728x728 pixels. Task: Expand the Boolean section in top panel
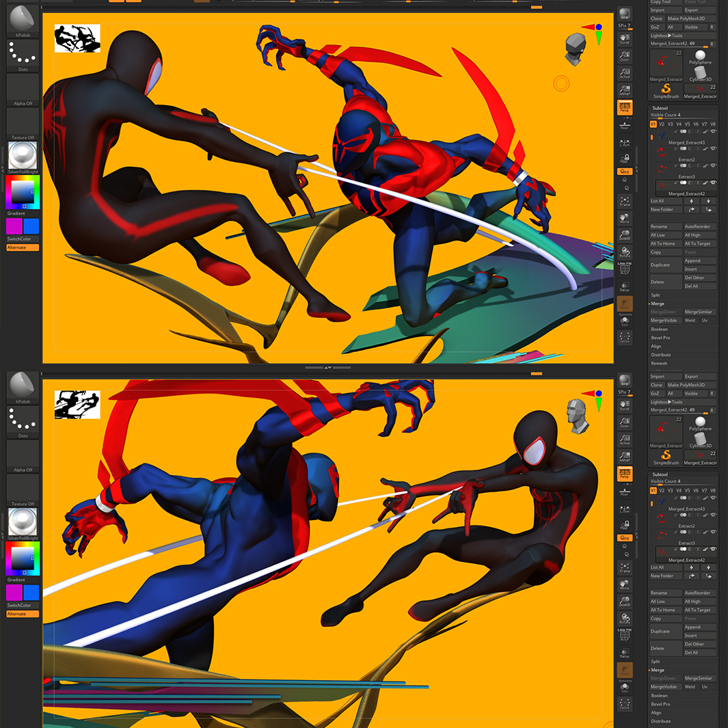tap(659, 329)
